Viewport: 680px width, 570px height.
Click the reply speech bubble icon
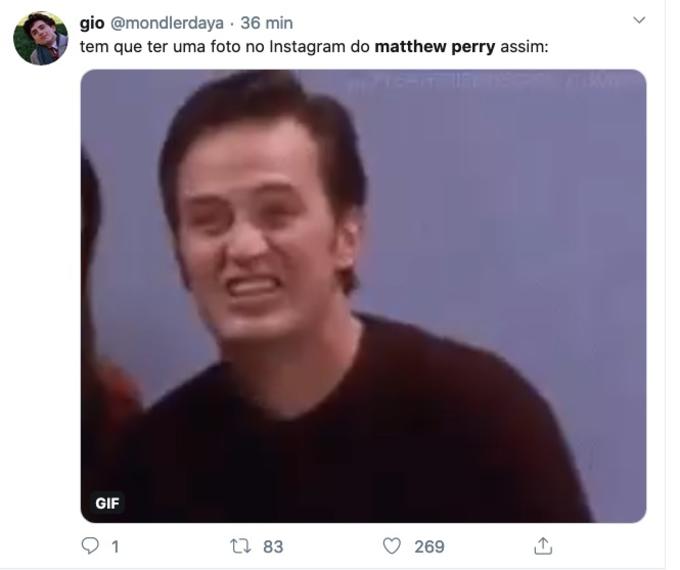click(x=90, y=546)
